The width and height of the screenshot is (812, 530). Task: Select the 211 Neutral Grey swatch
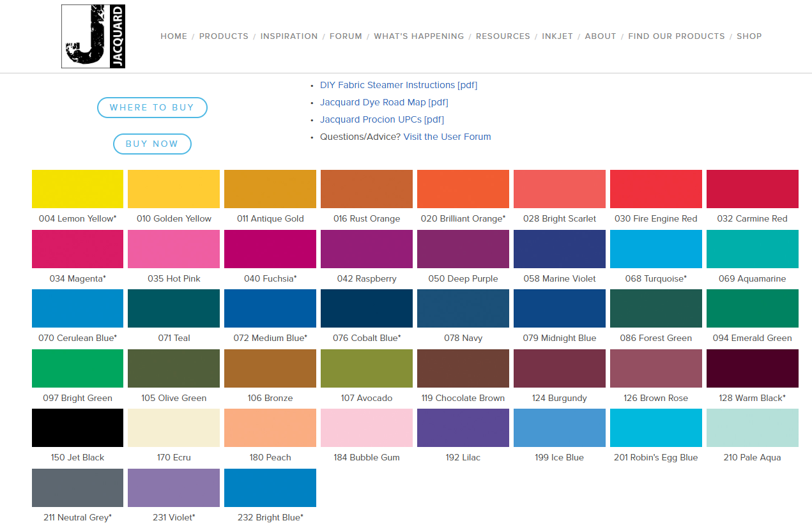click(77, 488)
